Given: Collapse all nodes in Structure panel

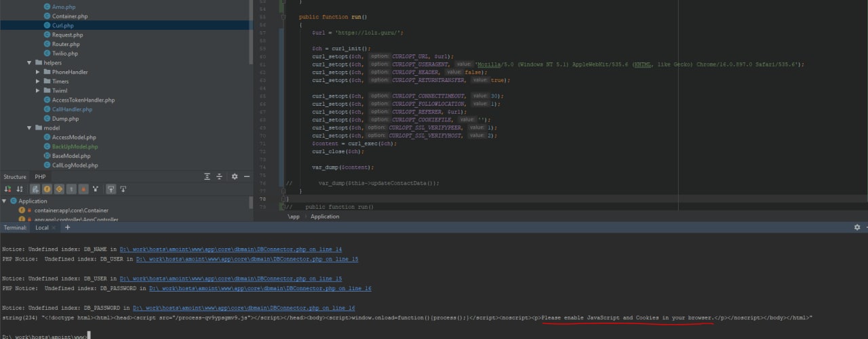Looking at the screenshot, I should tap(220, 176).
